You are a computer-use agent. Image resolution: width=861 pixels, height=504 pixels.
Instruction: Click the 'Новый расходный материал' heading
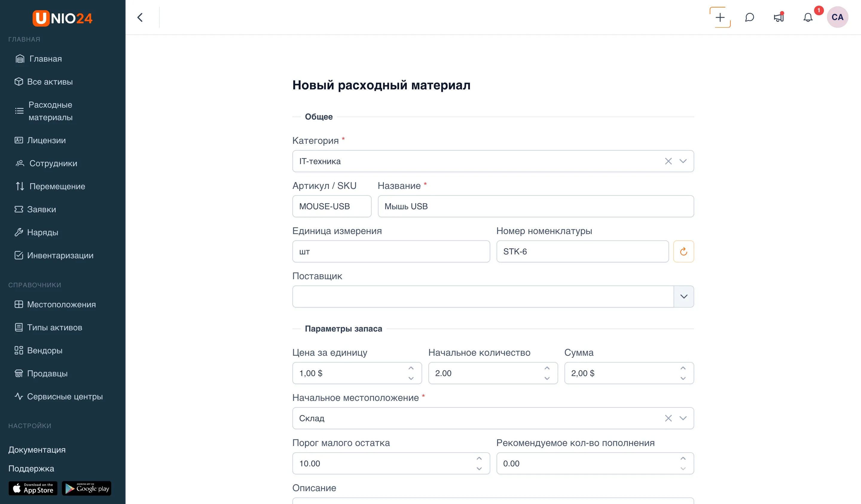pos(381,85)
